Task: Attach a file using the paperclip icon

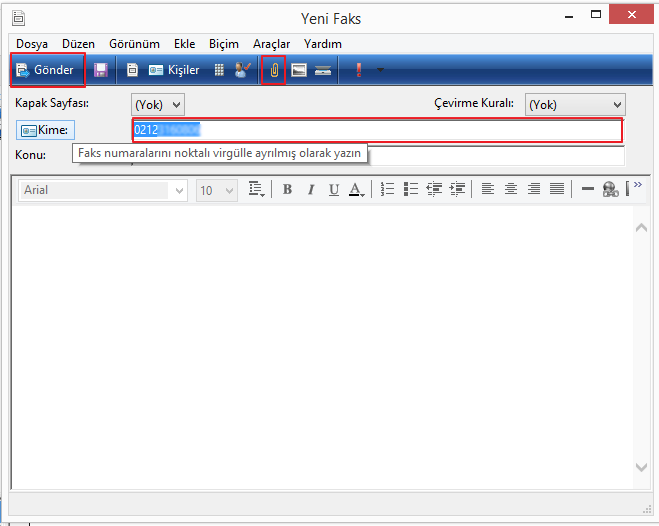Action: [274, 70]
